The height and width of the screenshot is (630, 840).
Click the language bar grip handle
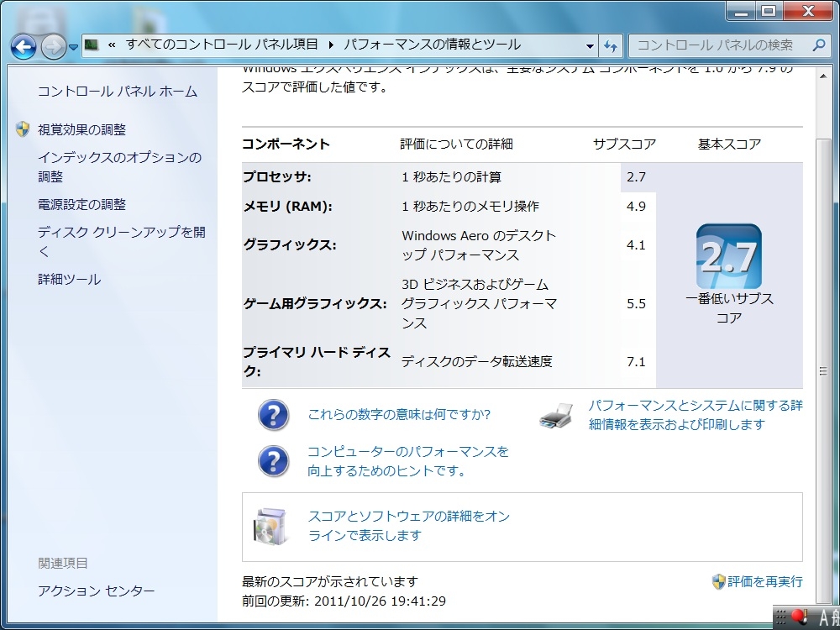[x=780, y=617]
